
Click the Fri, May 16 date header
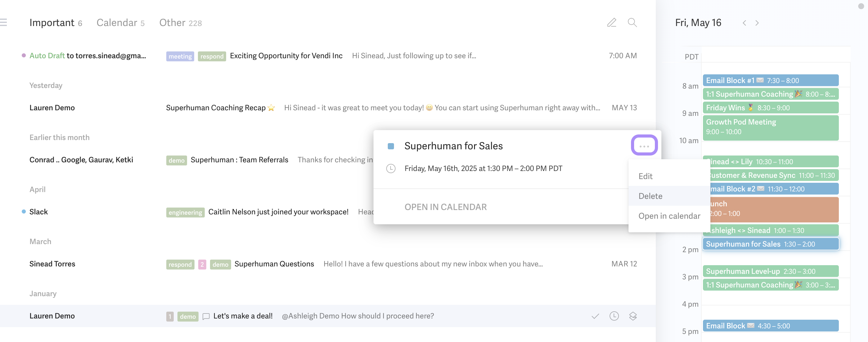point(698,23)
